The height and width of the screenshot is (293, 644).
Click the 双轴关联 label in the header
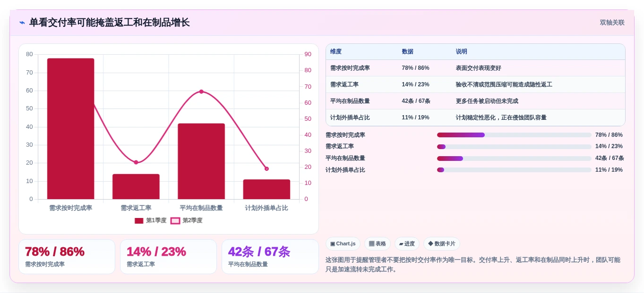[x=612, y=23]
